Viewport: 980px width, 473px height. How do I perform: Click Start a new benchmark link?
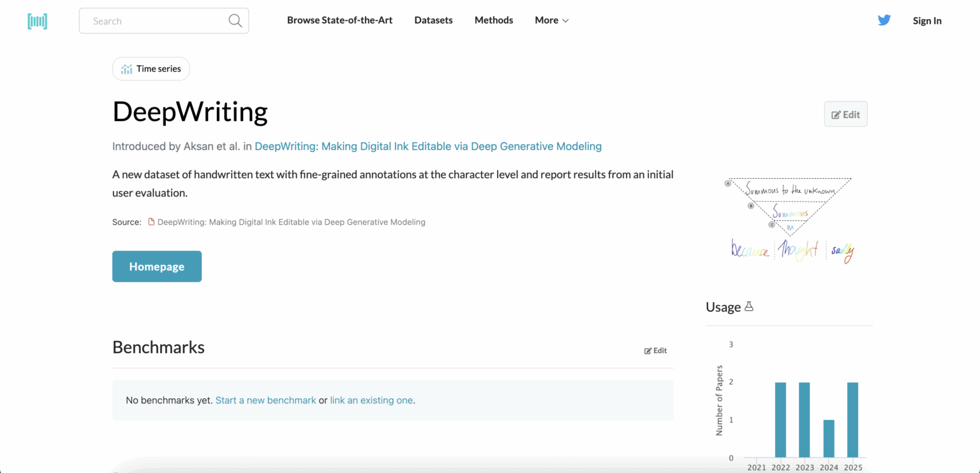pos(265,400)
